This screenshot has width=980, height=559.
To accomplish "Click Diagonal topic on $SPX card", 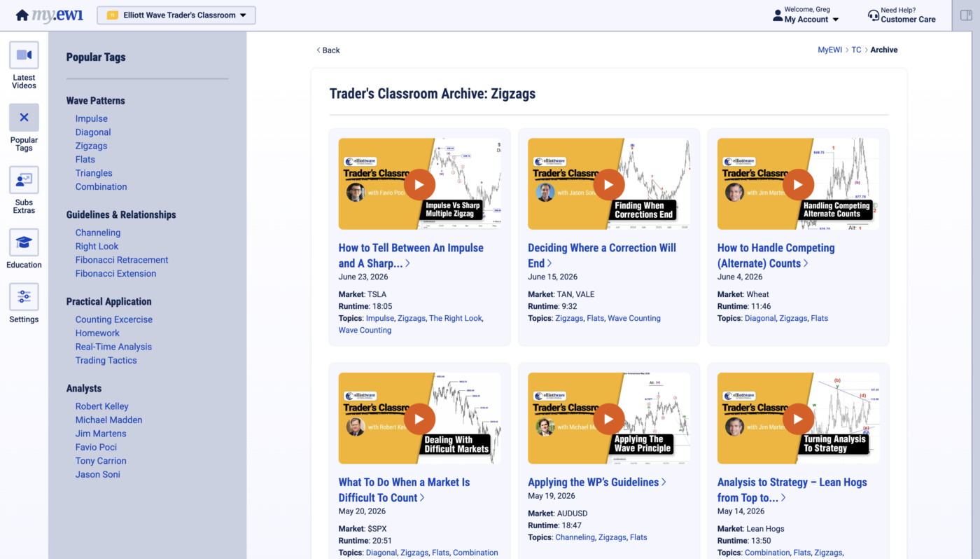I will pos(381,553).
